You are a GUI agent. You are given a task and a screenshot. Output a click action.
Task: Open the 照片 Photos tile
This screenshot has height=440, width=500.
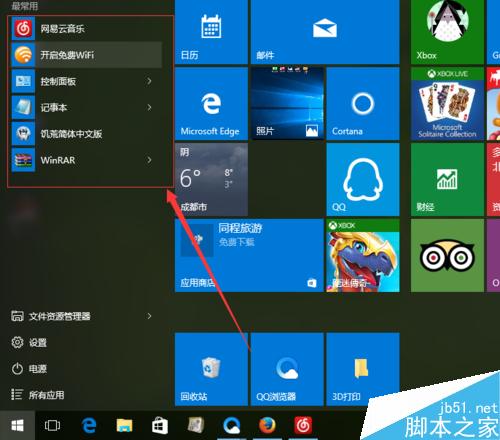(x=287, y=104)
